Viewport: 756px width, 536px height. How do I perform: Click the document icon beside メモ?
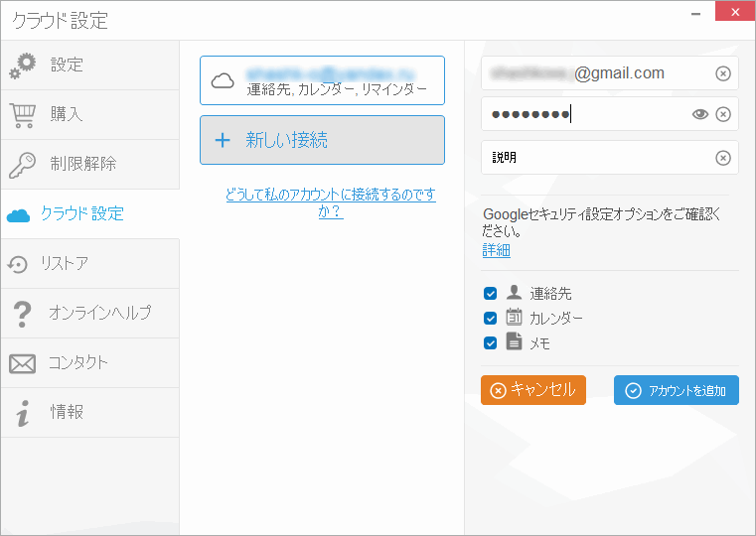pos(514,341)
